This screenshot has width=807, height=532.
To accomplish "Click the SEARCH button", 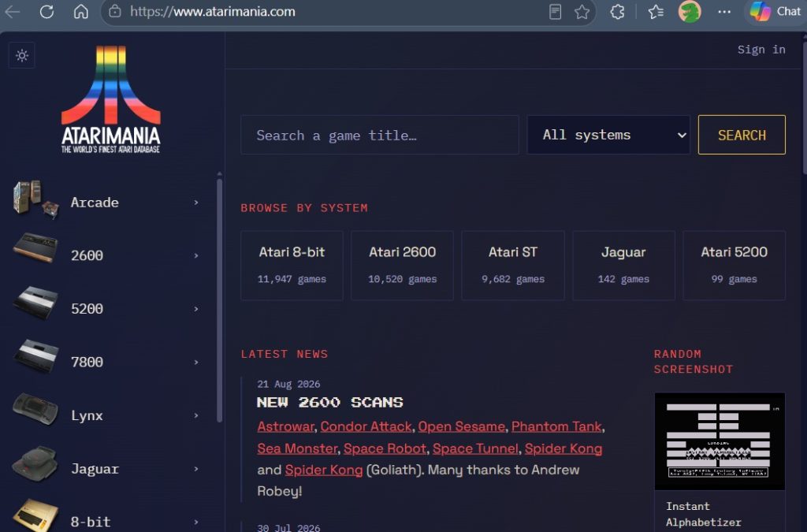I will coord(742,135).
